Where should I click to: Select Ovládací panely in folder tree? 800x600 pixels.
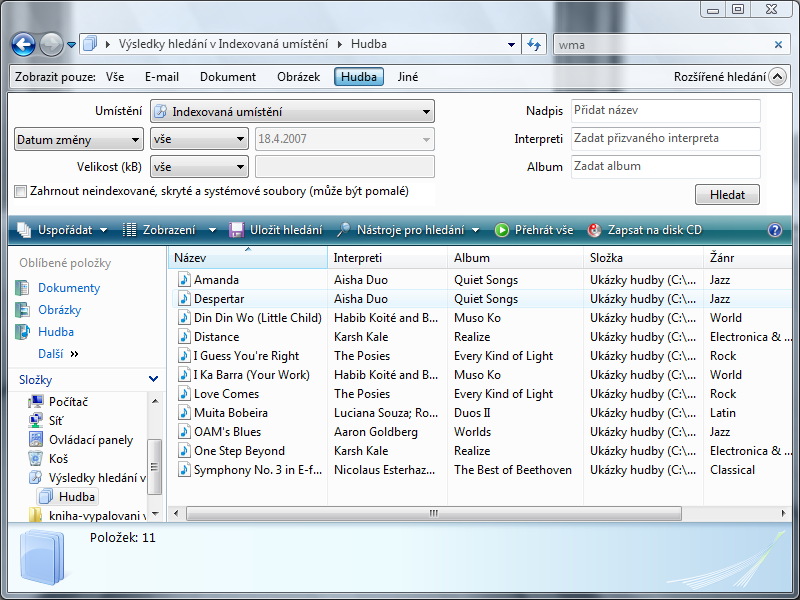(90, 440)
